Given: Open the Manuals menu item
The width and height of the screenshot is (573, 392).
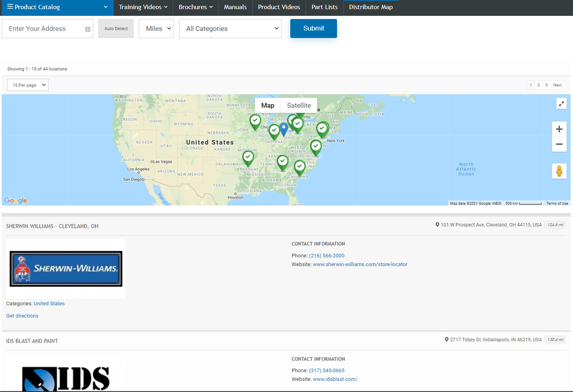Looking at the screenshot, I should pos(235,7).
